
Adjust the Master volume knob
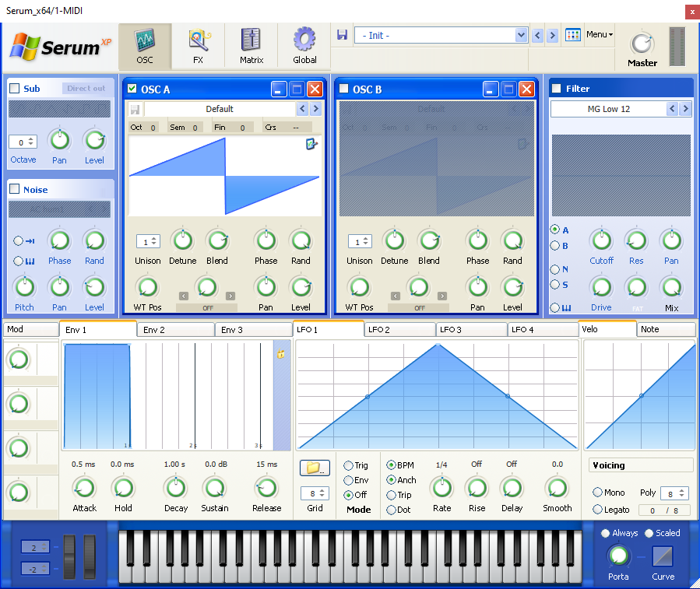pos(642,44)
